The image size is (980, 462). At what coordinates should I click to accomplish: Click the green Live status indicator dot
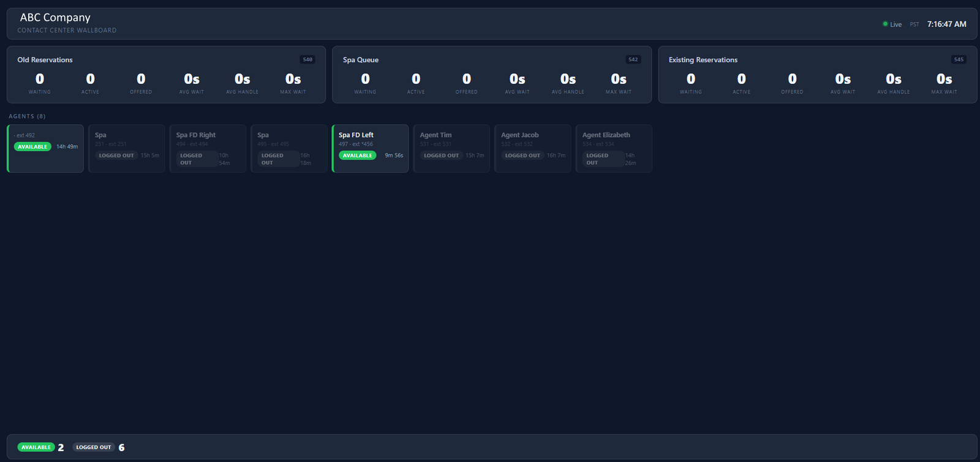885,24
